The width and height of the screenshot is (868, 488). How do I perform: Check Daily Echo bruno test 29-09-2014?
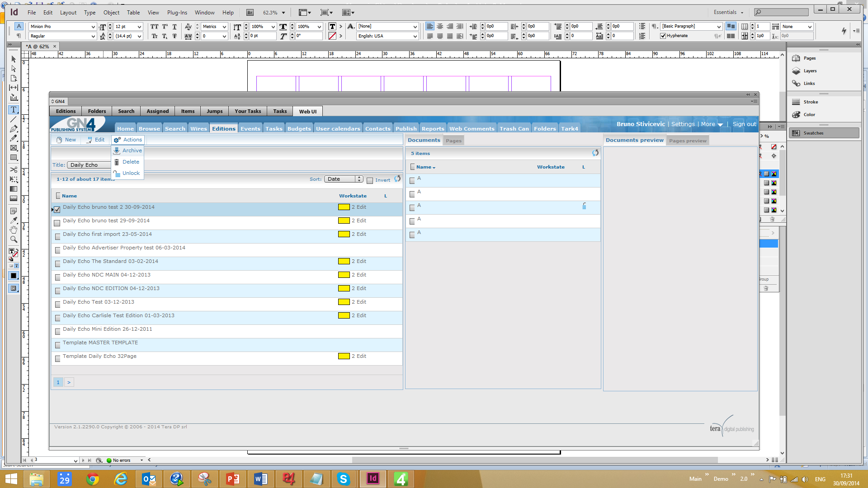57,223
